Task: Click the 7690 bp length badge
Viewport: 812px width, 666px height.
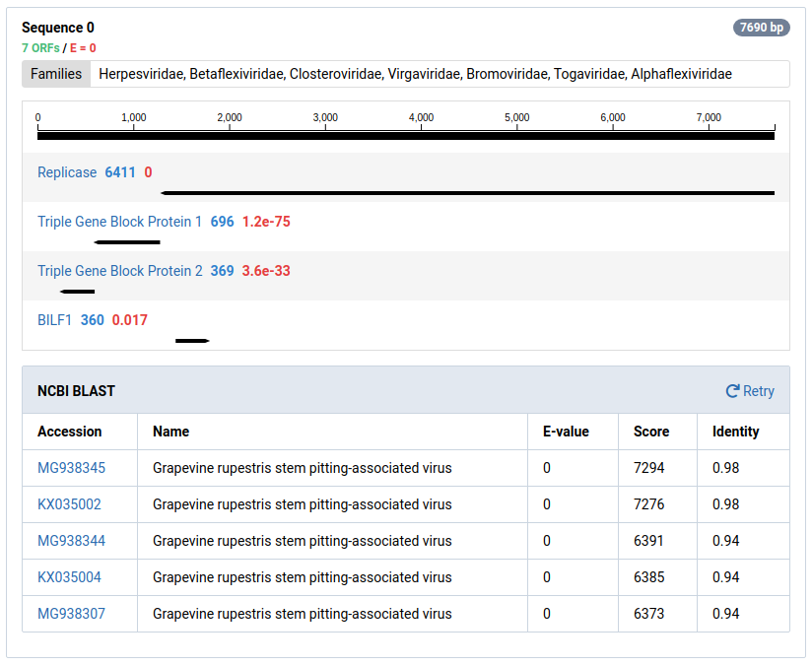Action: pos(761,27)
